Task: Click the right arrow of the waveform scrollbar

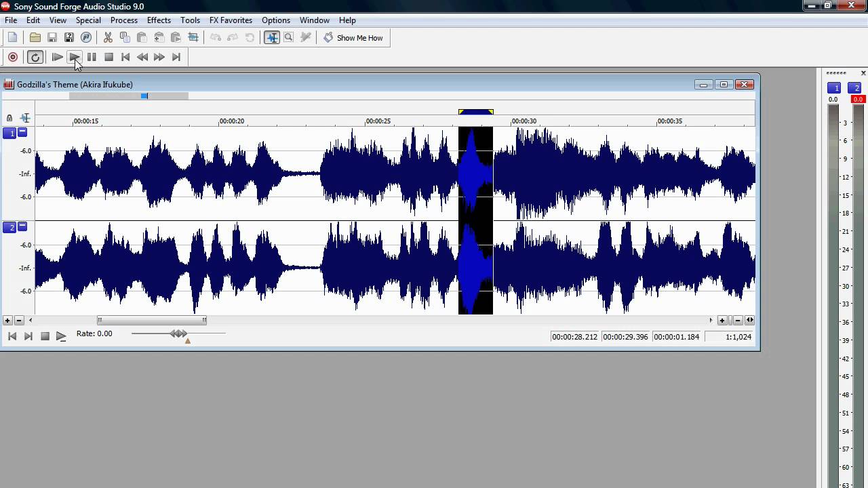Action: [x=711, y=321]
